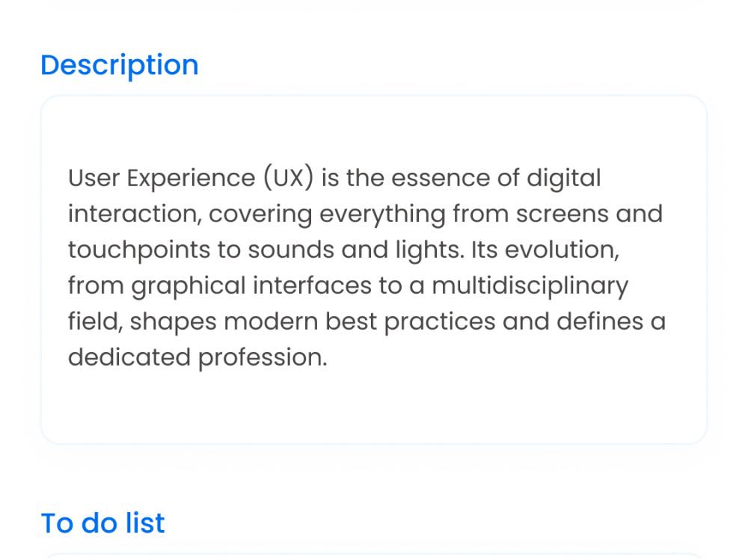Image resolution: width=748 pixels, height=560 pixels.
Task: Click "sounds and lights." in the description
Action: point(356,250)
